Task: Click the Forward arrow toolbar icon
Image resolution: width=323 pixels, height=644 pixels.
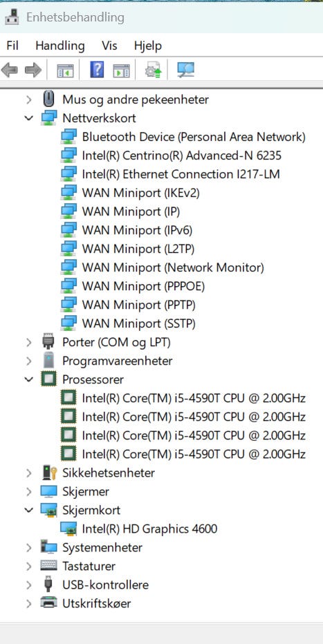Action: point(33,70)
